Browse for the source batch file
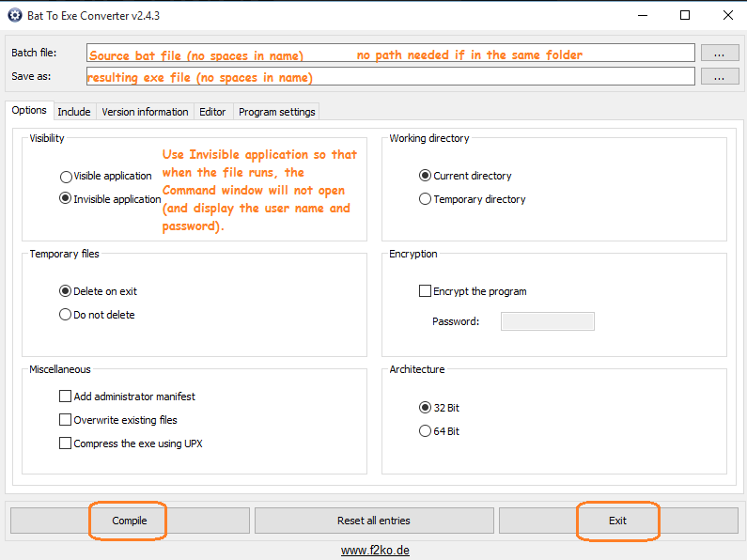The height and width of the screenshot is (560, 747). [x=719, y=54]
